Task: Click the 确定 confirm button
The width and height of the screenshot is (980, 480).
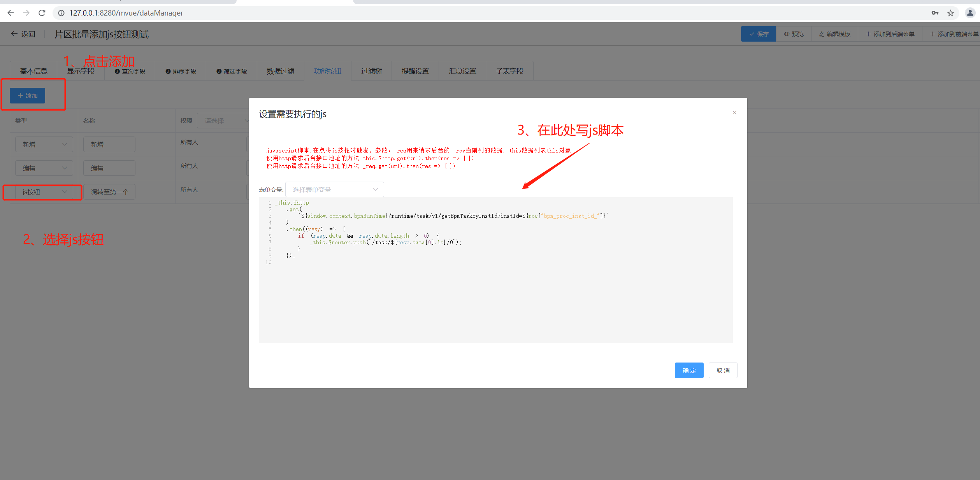Action: click(689, 370)
